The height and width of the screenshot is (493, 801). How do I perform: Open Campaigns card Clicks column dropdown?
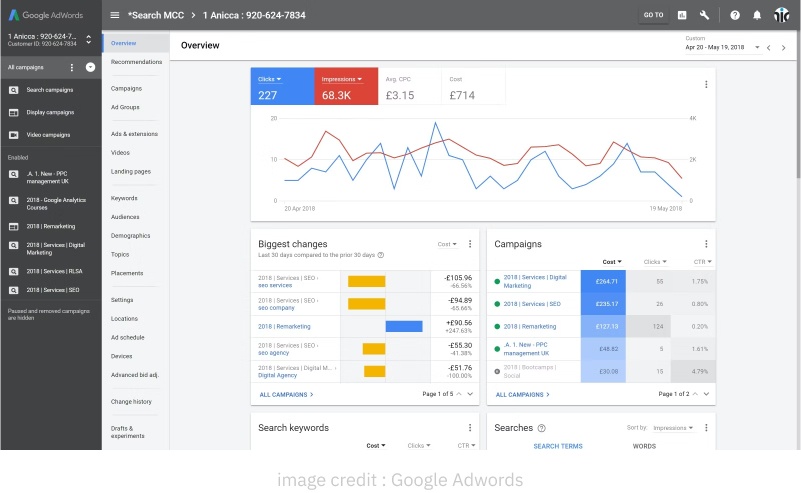point(655,262)
